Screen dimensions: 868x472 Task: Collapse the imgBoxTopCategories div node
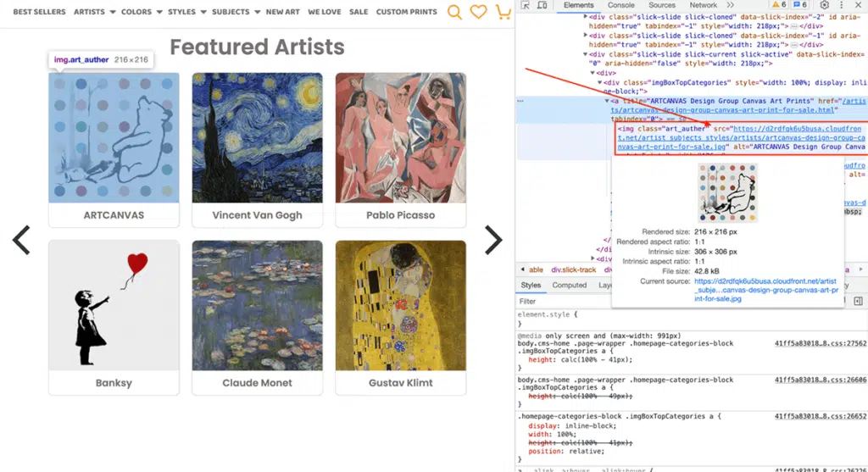[x=599, y=82]
